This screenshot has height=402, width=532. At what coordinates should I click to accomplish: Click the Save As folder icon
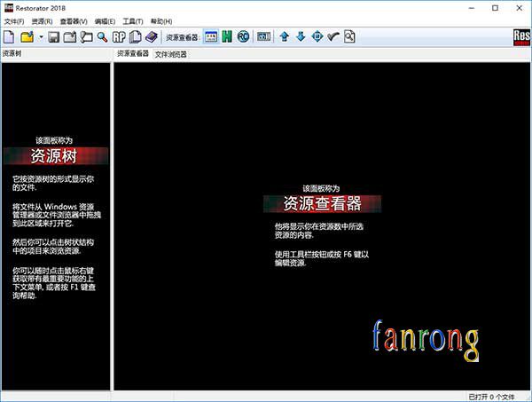[70, 36]
